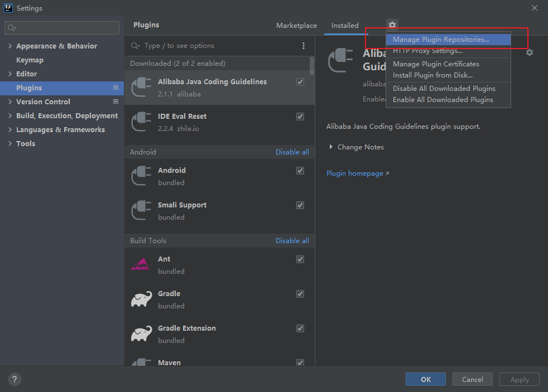Click the Ant plugin icon
The height and width of the screenshot is (392, 548).
coord(141,265)
